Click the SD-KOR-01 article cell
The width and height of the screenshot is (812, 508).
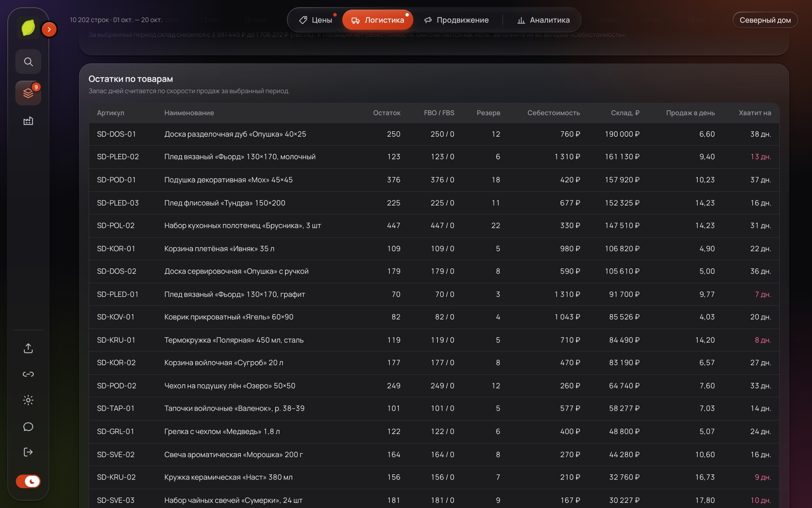pyautogui.click(x=116, y=248)
